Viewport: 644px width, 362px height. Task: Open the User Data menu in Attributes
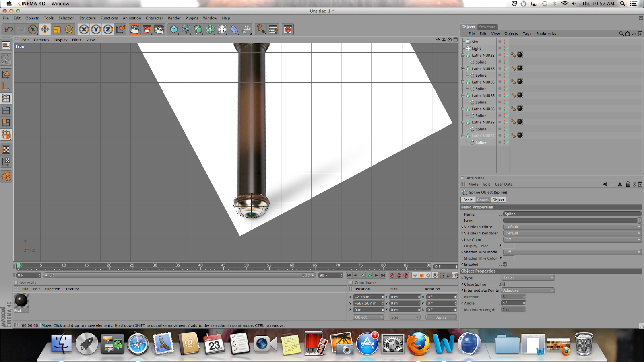coord(504,185)
